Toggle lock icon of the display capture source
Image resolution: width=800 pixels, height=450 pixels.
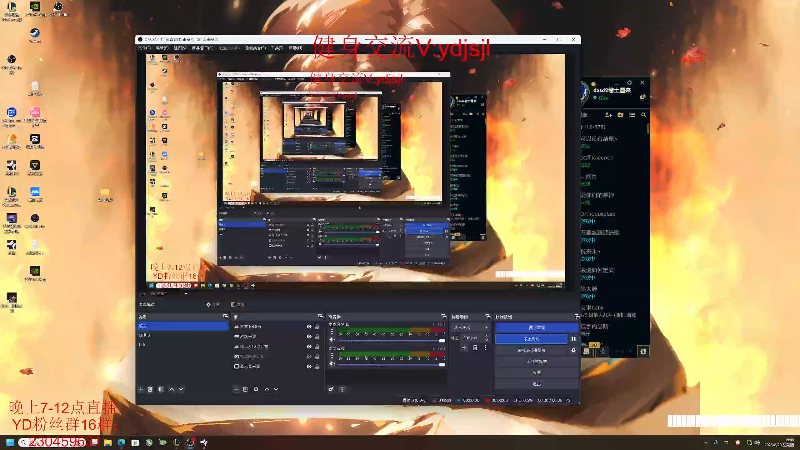coord(317,366)
